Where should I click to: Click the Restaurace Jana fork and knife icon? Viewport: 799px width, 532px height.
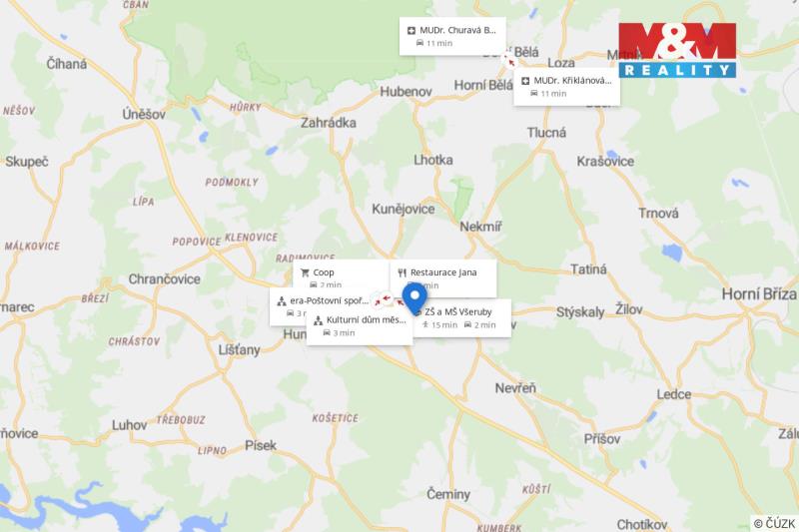402,272
